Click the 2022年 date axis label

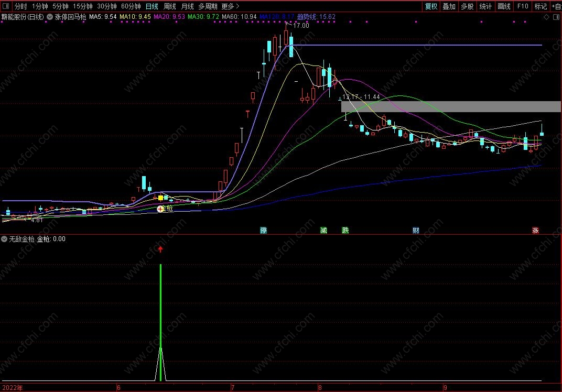13,388
